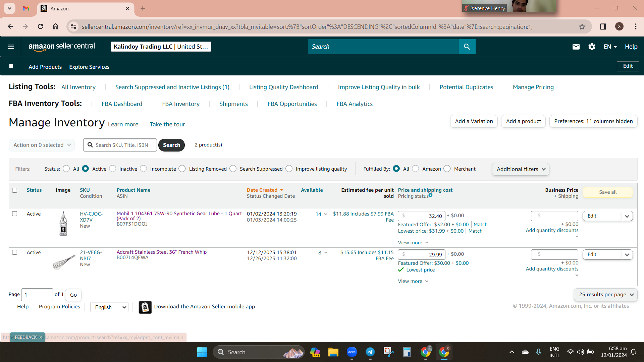The height and width of the screenshot is (362, 644).
Task: Open Calculator from the taskbar
Action: tap(407, 352)
